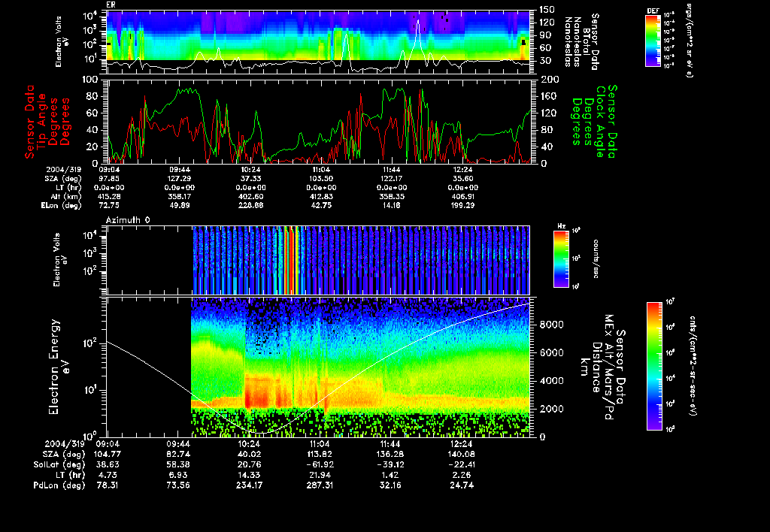Click SolLat value -22.41
The height and width of the screenshot is (532, 770).
tap(461, 464)
